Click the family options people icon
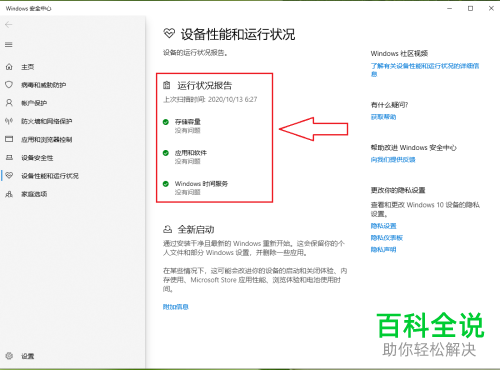The image size is (500, 370). click(9, 194)
